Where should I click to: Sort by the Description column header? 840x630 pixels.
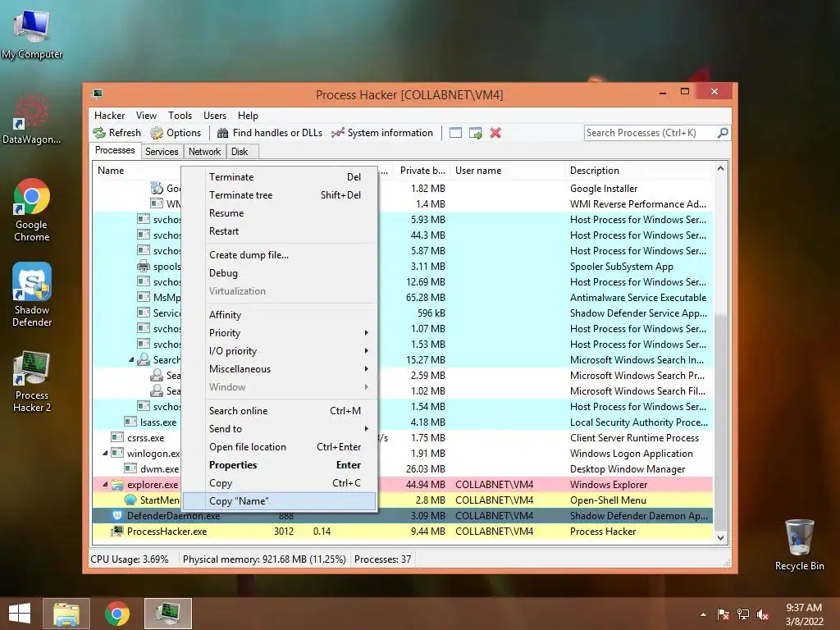pos(639,171)
